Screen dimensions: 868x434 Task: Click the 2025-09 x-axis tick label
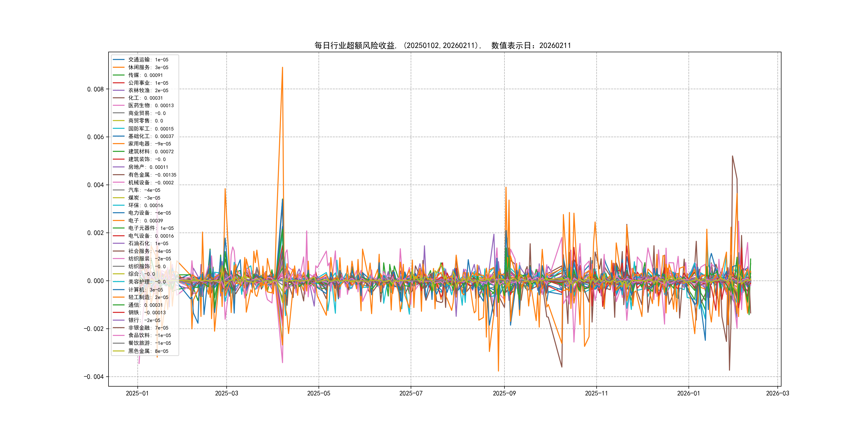point(504,394)
